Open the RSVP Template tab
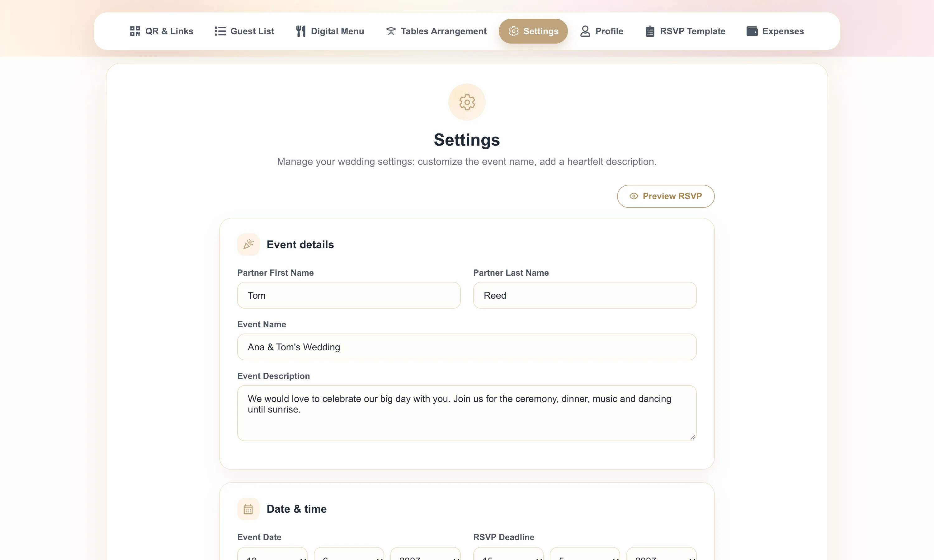934x560 pixels. (x=685, y=31)
